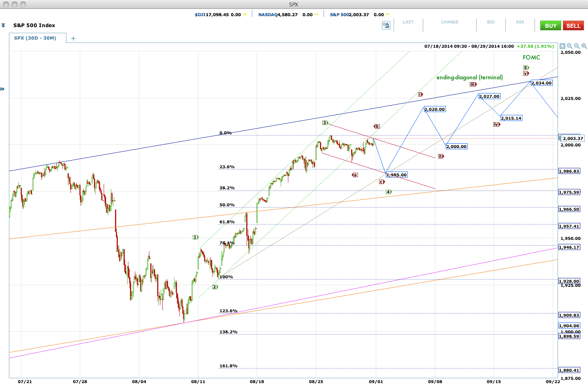Select the red wave a marker

tap(355, 175)
